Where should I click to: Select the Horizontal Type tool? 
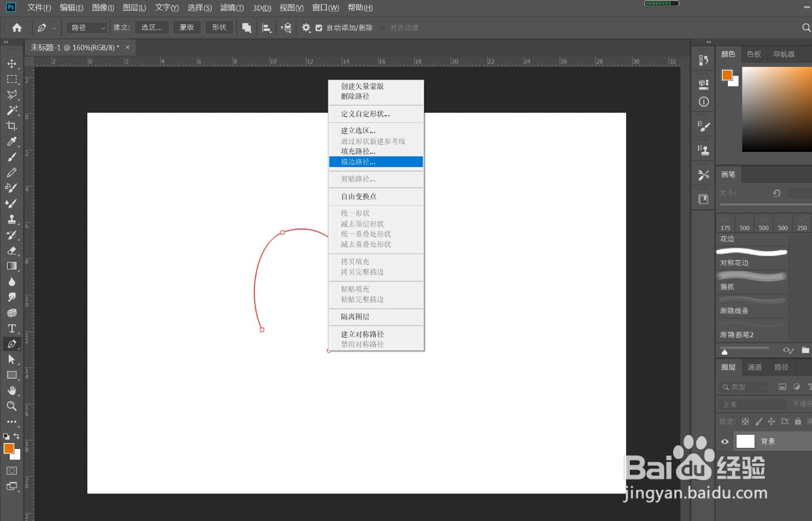pos(12,329)
